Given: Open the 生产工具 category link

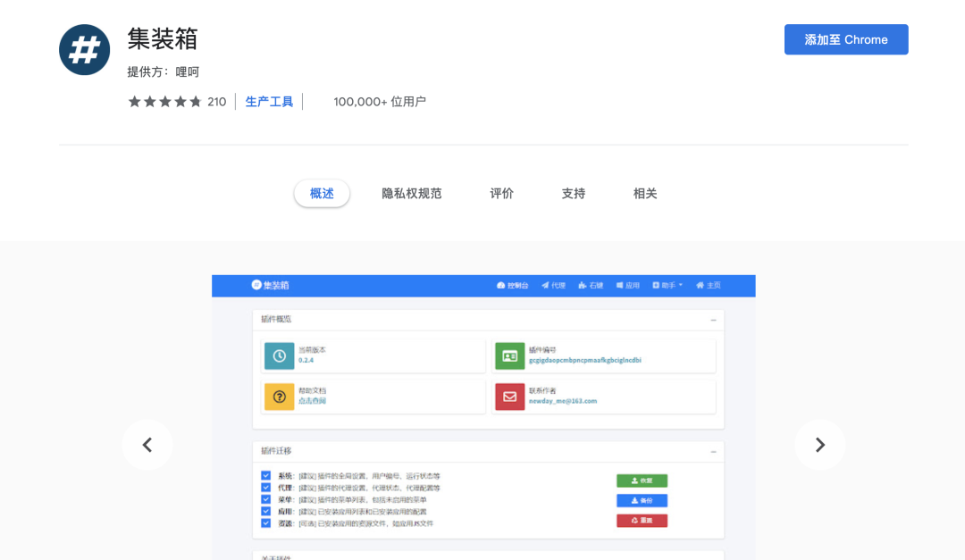Looking at the screenshot, I should point(269,102).
